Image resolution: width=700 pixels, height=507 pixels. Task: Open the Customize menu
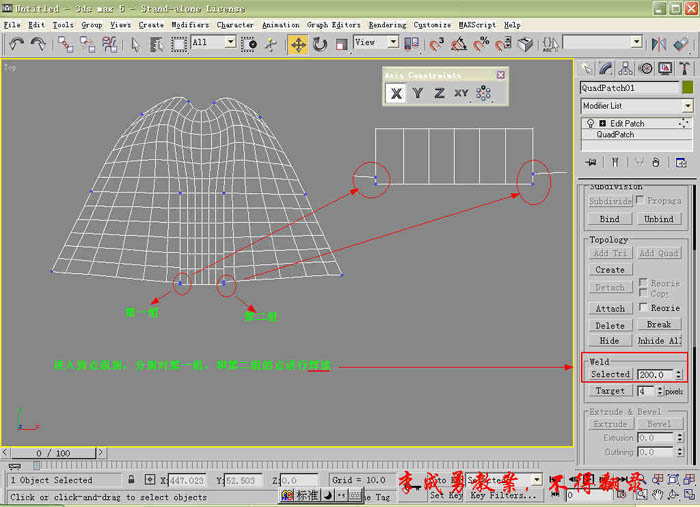tap(432, 25)
